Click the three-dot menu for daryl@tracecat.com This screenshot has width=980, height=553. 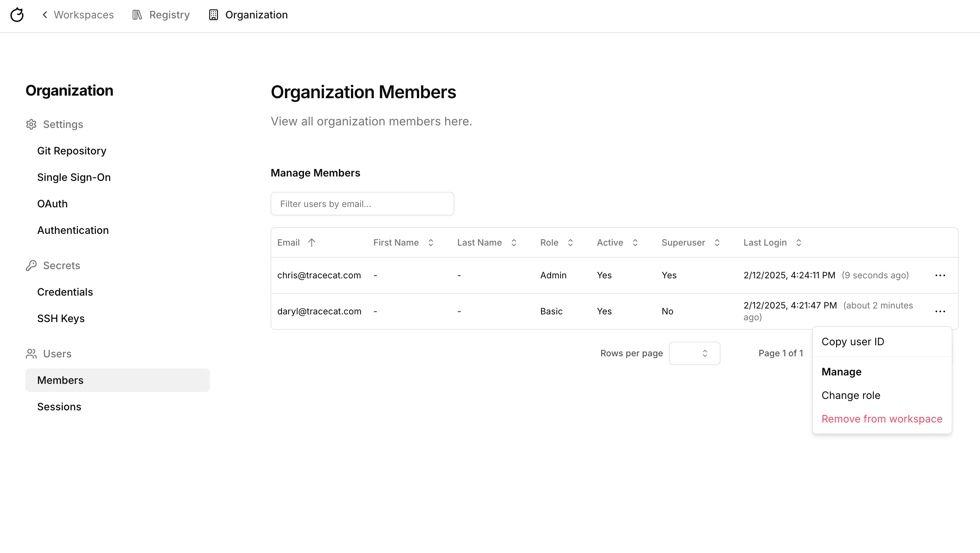click(x=940, y=312)
